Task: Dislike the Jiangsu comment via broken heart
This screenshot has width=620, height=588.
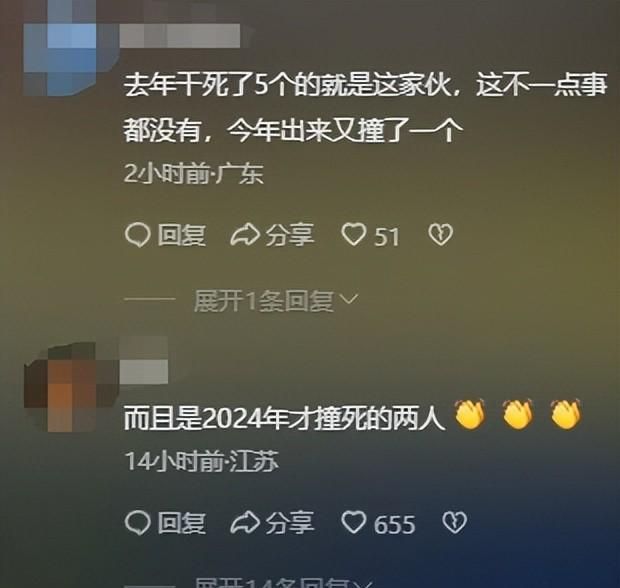Action: [454, 522]
